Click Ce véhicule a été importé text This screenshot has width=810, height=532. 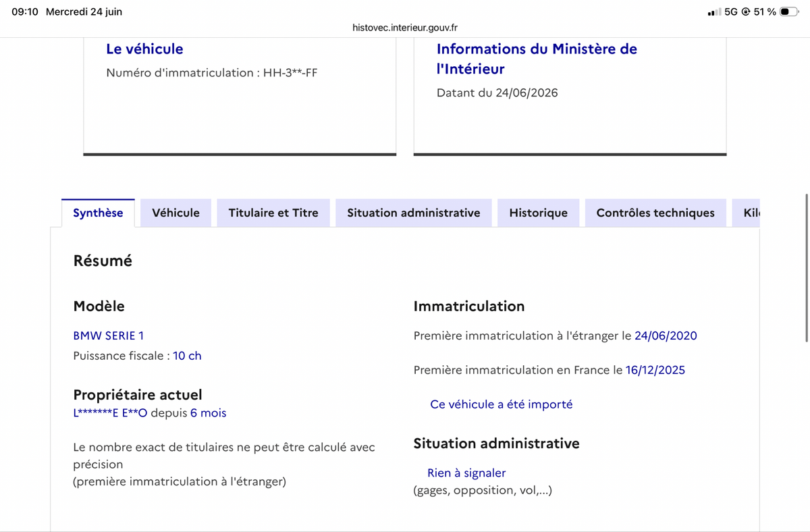pos(502,404)
